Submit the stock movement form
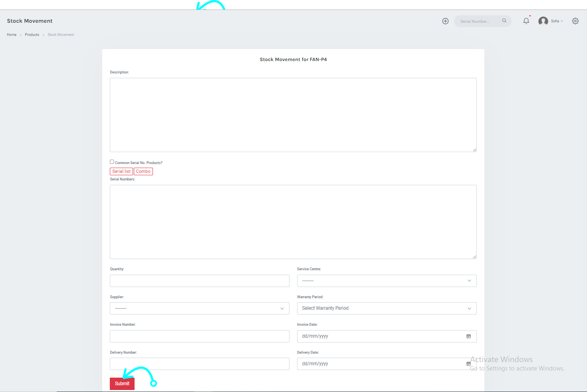Image resolution: width=587 pixels, height=392 pixels. pyautogui.click(x=122, y=384)
